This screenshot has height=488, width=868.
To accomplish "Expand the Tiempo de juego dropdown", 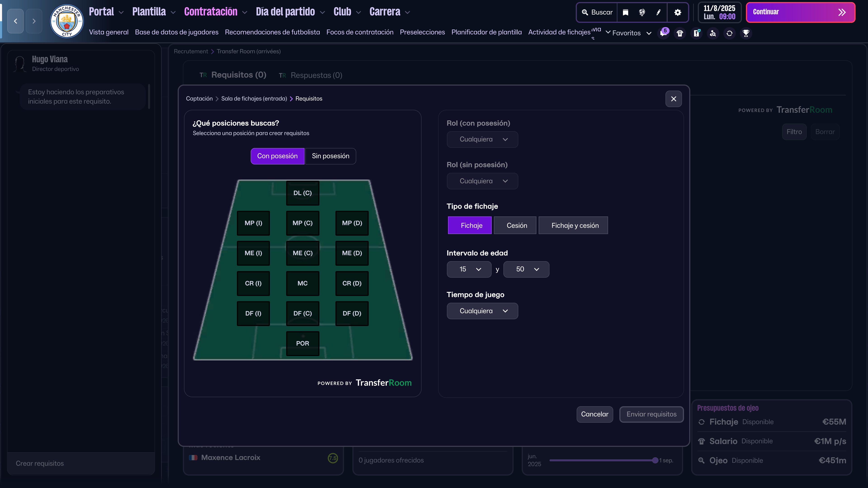I will click(482, 311).
